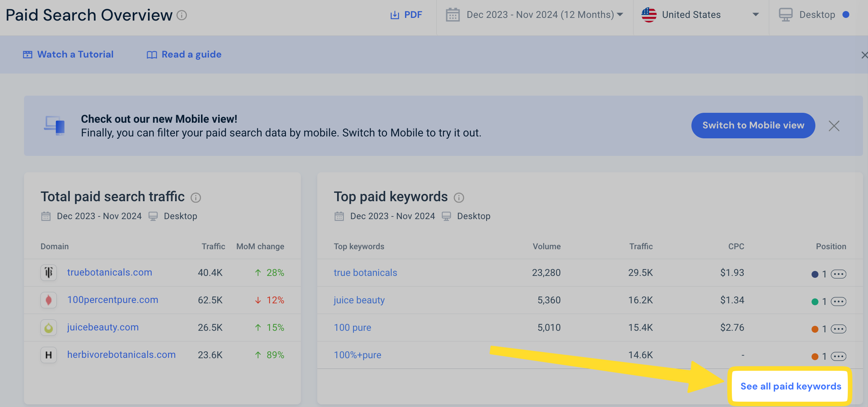868x407 pixels.
Task: Open juicebeauty.com domain link
Action: [x=103, y=327]
